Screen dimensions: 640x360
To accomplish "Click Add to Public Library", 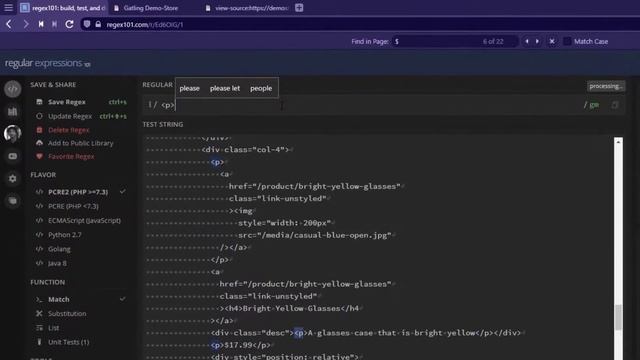I will [x=81, y=143].
